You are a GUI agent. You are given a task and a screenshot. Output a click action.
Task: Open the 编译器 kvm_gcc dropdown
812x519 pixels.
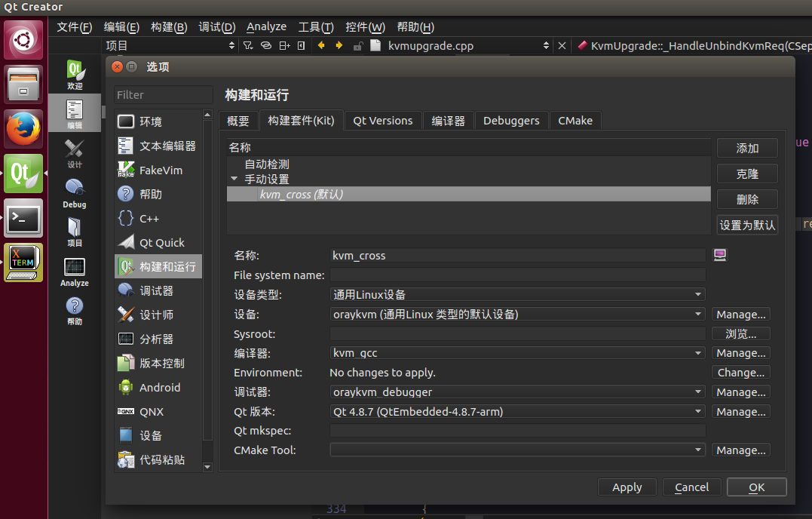click(518, 353)
